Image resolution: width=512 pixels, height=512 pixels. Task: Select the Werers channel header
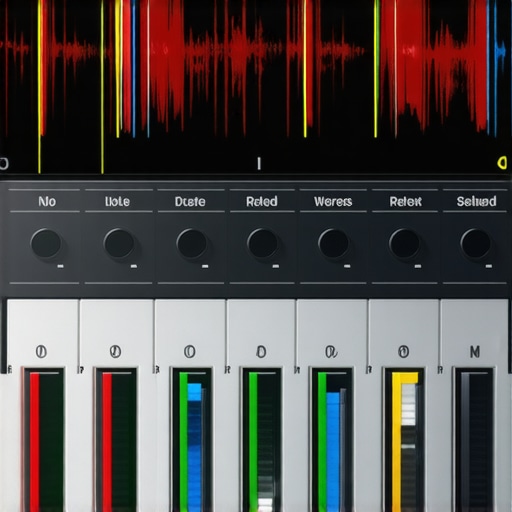coord(333,201)
